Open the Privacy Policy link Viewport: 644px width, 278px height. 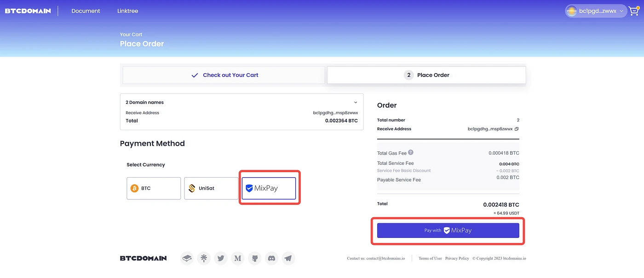tap(457, 259)
